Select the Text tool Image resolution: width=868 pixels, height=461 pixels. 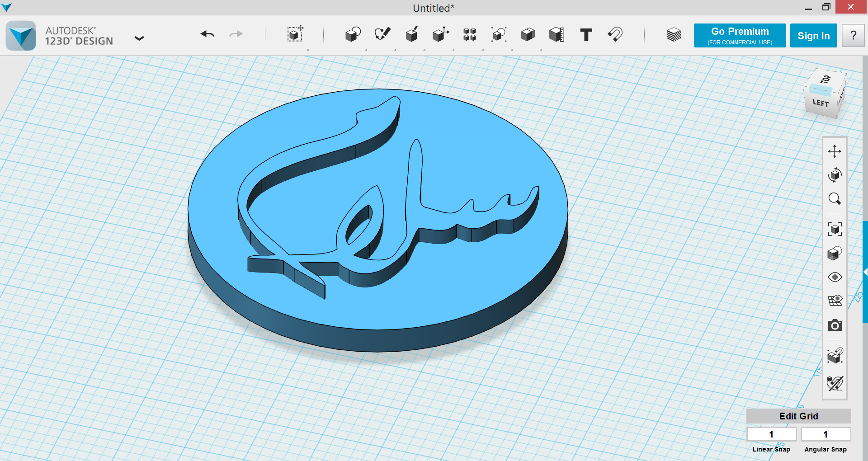pos(586,35)
